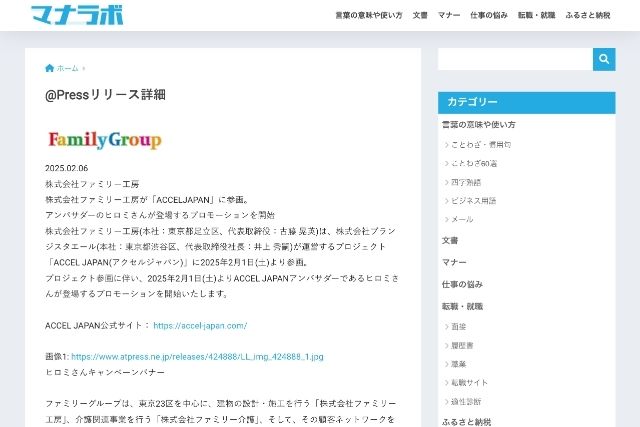This screenshot has width=640, height=427.
Task: Open マナー in top navigation
Action: (x=449, y=16)
